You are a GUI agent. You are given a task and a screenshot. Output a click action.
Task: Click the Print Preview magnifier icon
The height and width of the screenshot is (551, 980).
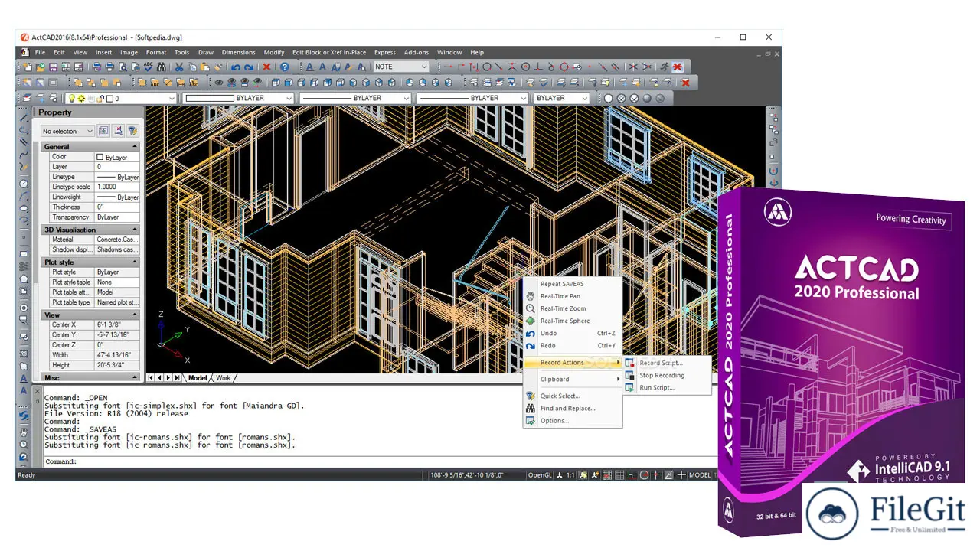coord(122,67)
